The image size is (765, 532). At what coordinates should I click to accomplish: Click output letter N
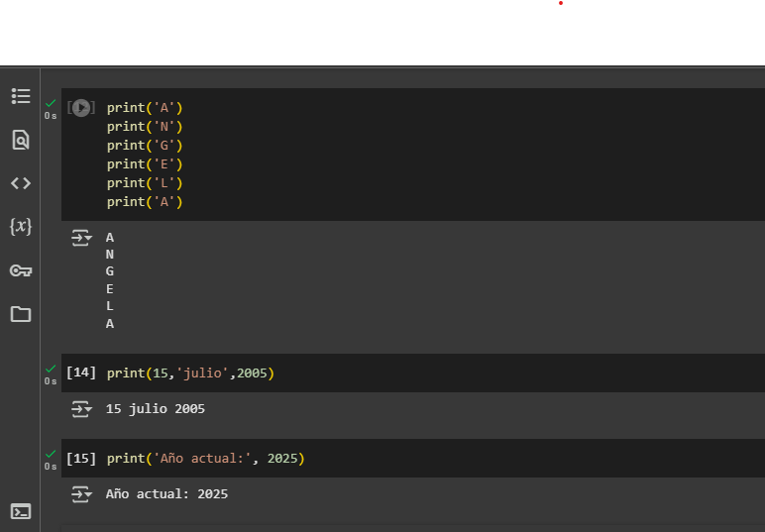pyautogui.click(x=110, y=255)
